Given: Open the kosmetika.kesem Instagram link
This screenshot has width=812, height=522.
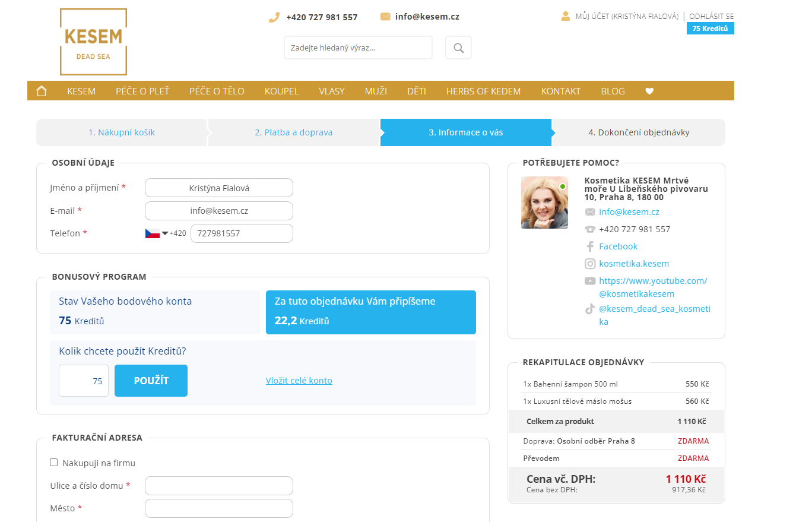Looking at the screenshot, I should pos(634,264).
